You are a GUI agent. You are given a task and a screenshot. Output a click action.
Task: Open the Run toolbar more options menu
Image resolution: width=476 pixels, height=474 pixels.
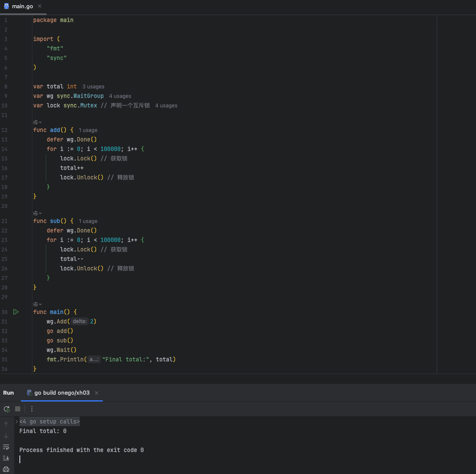tap(32, 409)
